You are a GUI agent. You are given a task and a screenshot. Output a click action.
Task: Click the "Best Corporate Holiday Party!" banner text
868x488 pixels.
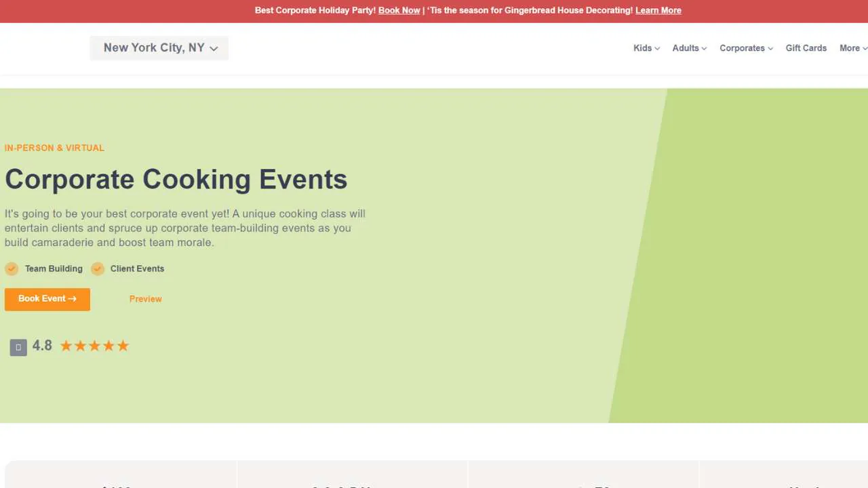[x=315, y=10]
